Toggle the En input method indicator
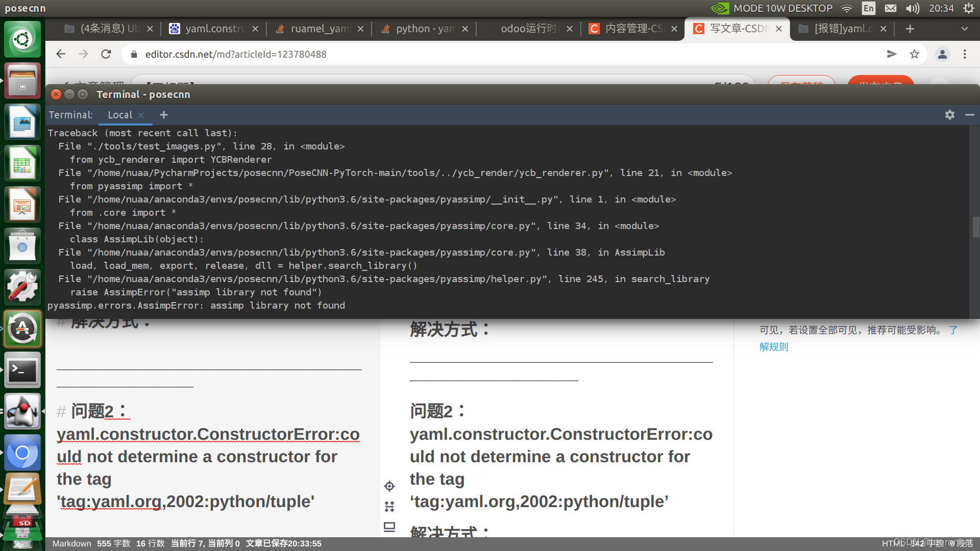 (868, 8)
